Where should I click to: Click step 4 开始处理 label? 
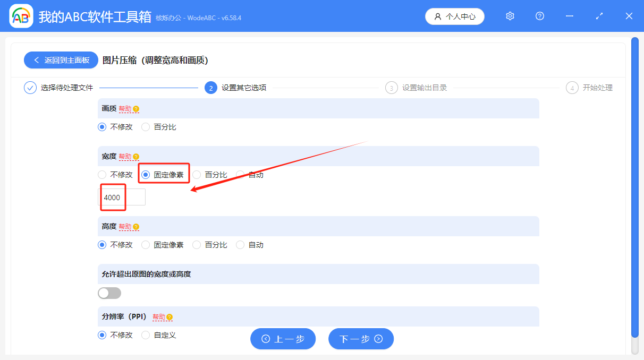pos(597,88)
